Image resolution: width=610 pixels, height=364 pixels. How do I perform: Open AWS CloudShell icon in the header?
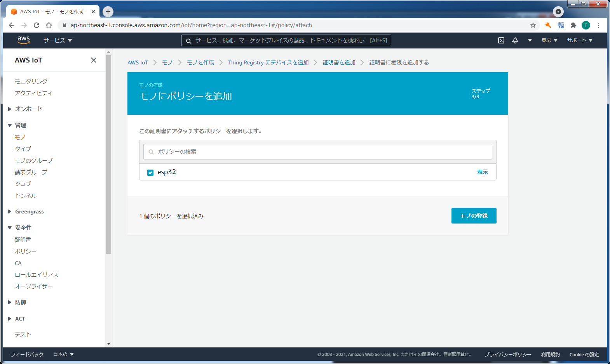[501, 40]
